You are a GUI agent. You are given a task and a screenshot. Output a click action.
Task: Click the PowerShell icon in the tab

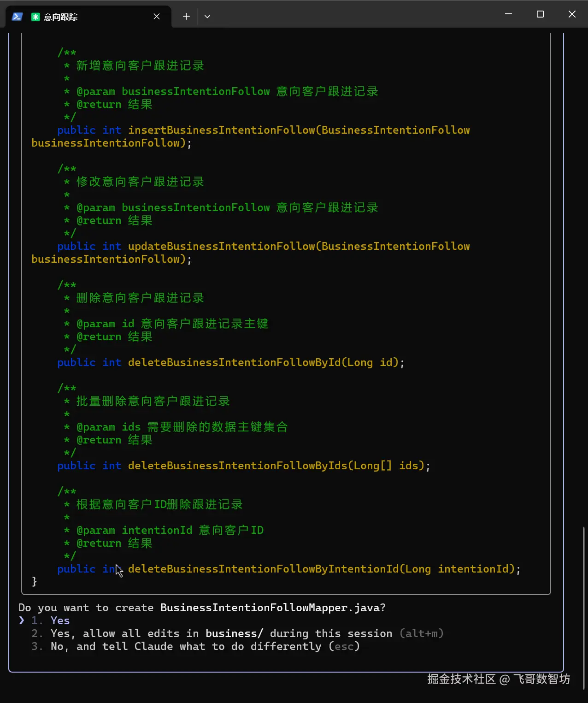pyautogui.click(x=18, y=17)
